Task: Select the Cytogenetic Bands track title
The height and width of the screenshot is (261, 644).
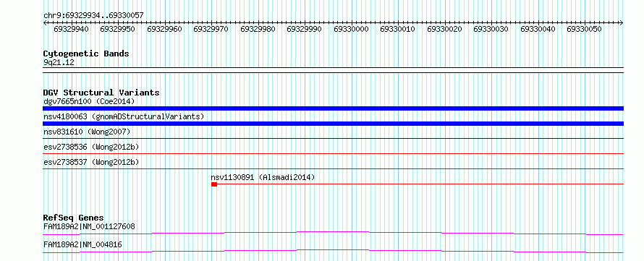Action: tap(86, 54)
